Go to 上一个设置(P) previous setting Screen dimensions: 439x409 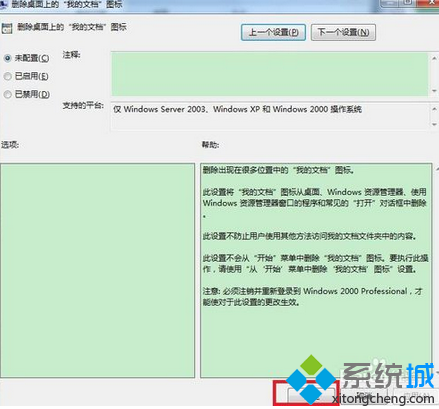[x=273, y=32]
